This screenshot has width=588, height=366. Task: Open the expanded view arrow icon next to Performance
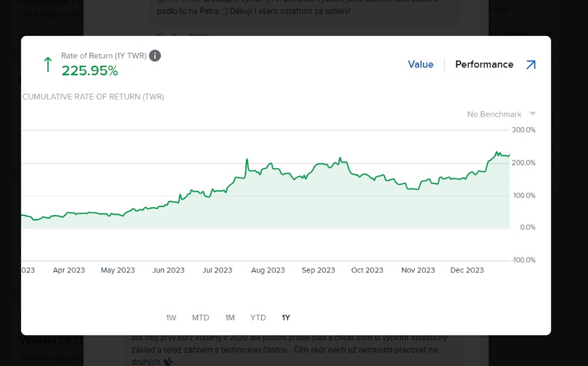(x=530, y=65)
